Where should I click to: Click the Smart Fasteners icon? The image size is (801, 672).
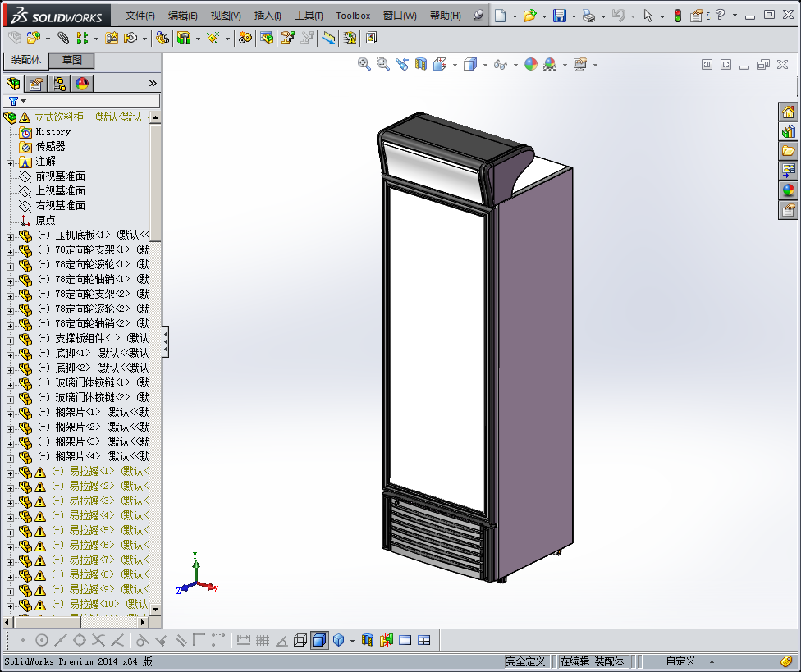click(x=112, y=38)
